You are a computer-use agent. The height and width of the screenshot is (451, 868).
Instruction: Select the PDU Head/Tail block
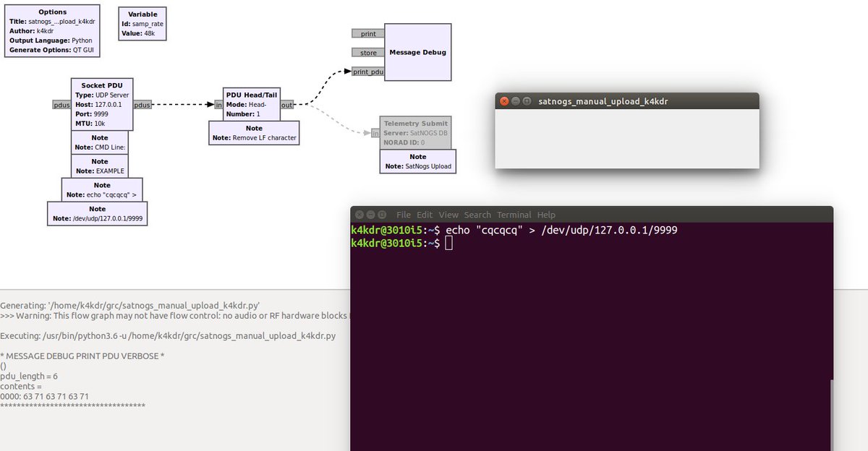point(252,104)
